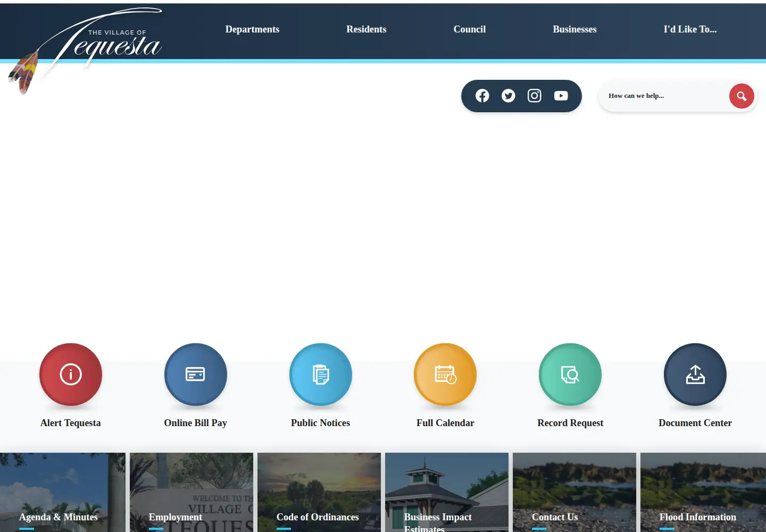Follow the Document Center text link
Viewport: 766px width, 532px height.
click(x=695, y=423)
